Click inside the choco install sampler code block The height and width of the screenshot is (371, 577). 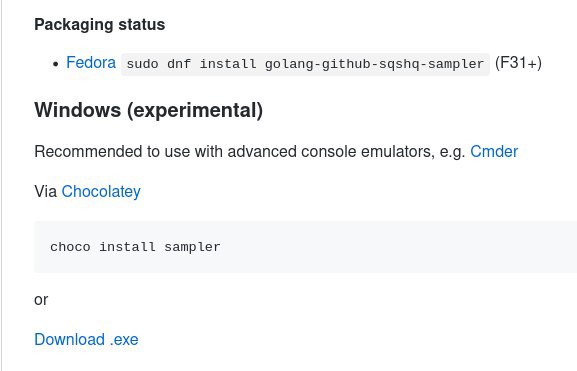point(305,247)
